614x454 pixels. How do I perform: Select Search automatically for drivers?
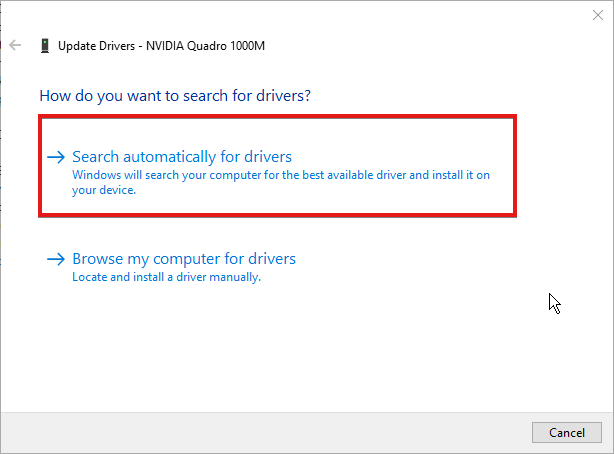(182, 157)
